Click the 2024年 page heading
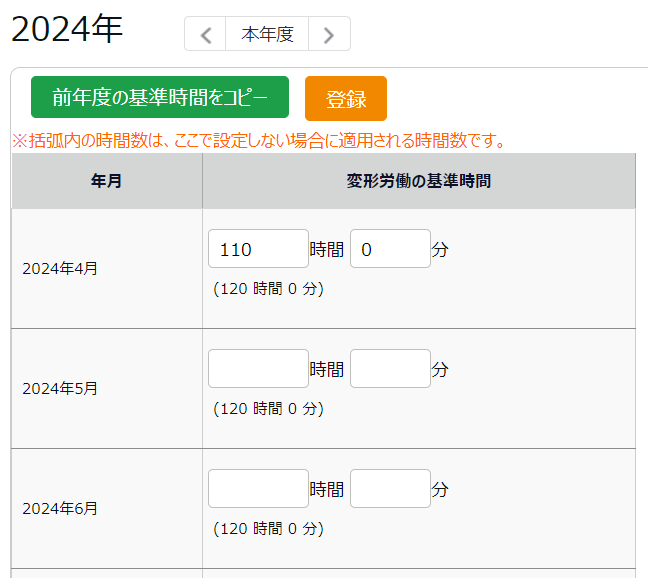 coord(67,29)
